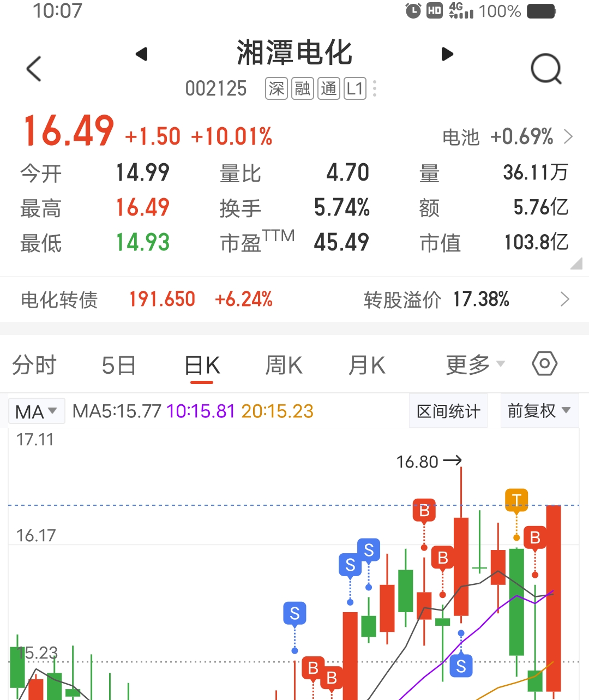589x700 pixels.
Task: Switch to 周K tab
Action: 284,365
